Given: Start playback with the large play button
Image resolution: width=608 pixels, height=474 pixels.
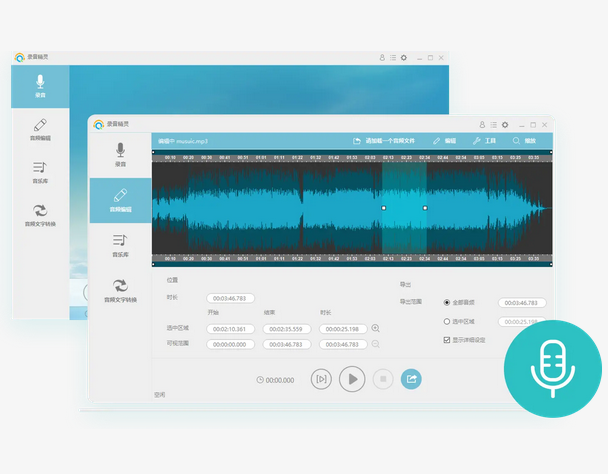Looking at the screenshot, I should [352, 379].
